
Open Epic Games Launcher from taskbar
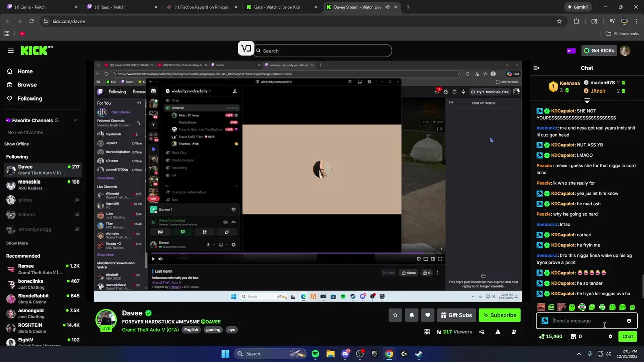coord(374,354)
